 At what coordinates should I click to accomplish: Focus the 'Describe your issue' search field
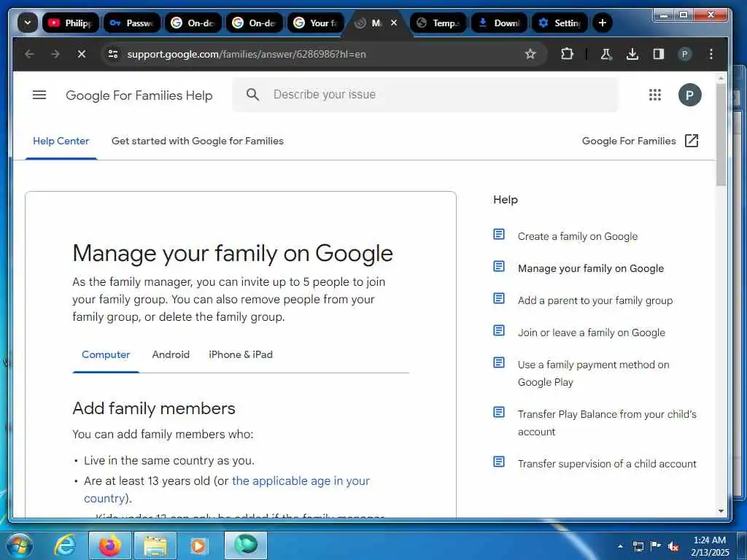pos(425,94)
